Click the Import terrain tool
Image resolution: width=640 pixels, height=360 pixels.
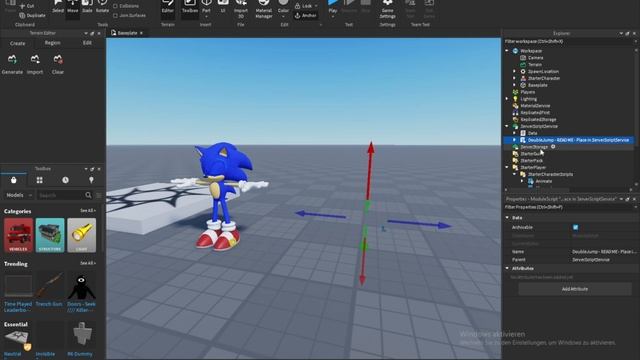click(35, 64)
